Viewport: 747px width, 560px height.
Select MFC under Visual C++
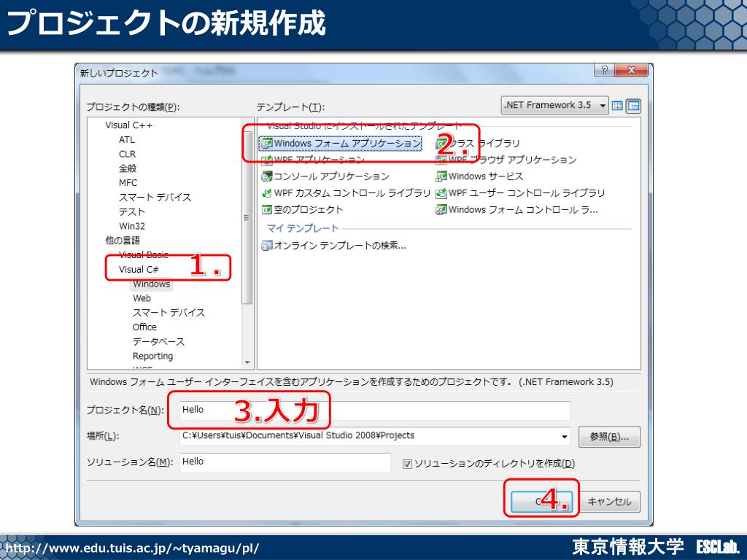(x=128, y=183)
